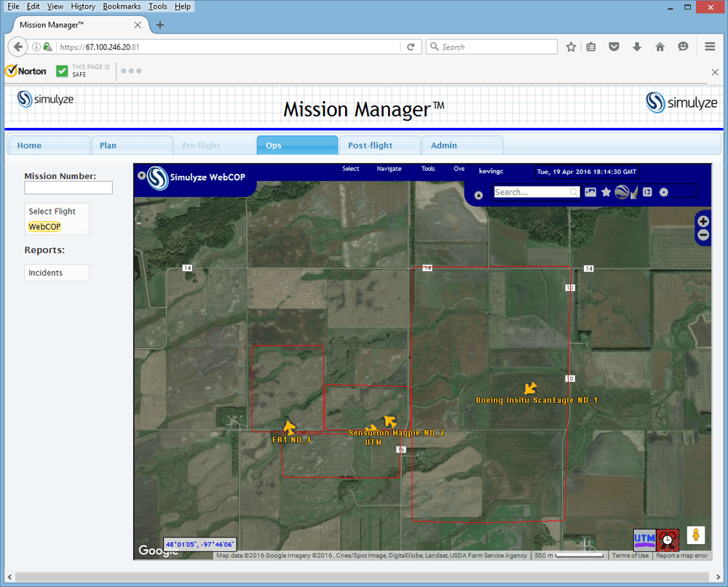
Task: Bookmark the page via the address bar star
Action: tap(571, 47)
